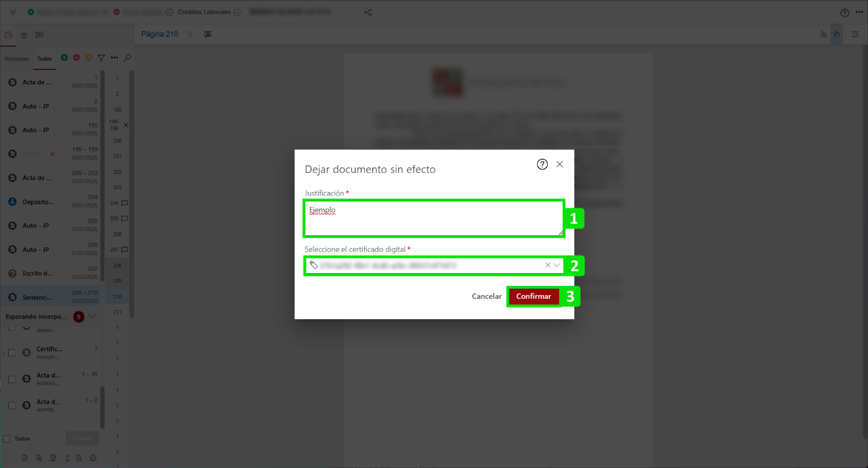Viewport: 868px width, 468px height.
Task: Click the filter funnel icon in document list
Action: [x=101, y=58]
